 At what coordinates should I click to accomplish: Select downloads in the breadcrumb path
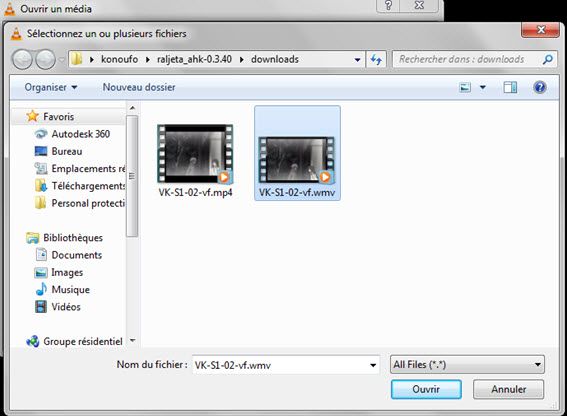pyautogui.click(x=275, y=59)
